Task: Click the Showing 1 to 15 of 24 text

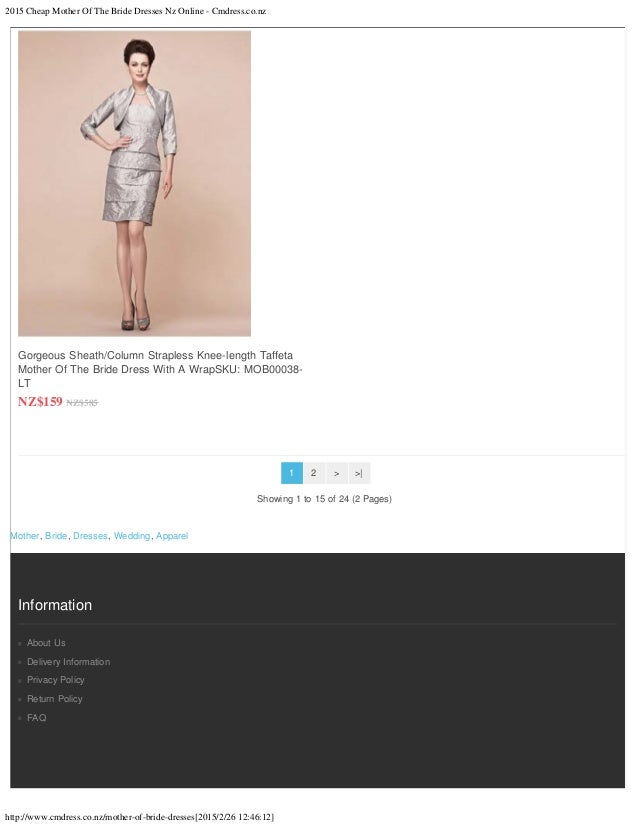Action: (x=324, y=499)
